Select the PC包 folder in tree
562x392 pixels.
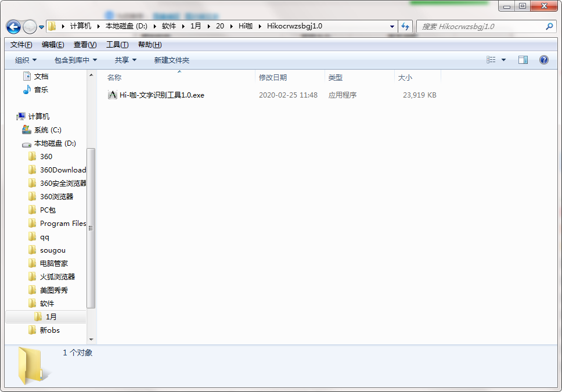click(x=48, y=210)
